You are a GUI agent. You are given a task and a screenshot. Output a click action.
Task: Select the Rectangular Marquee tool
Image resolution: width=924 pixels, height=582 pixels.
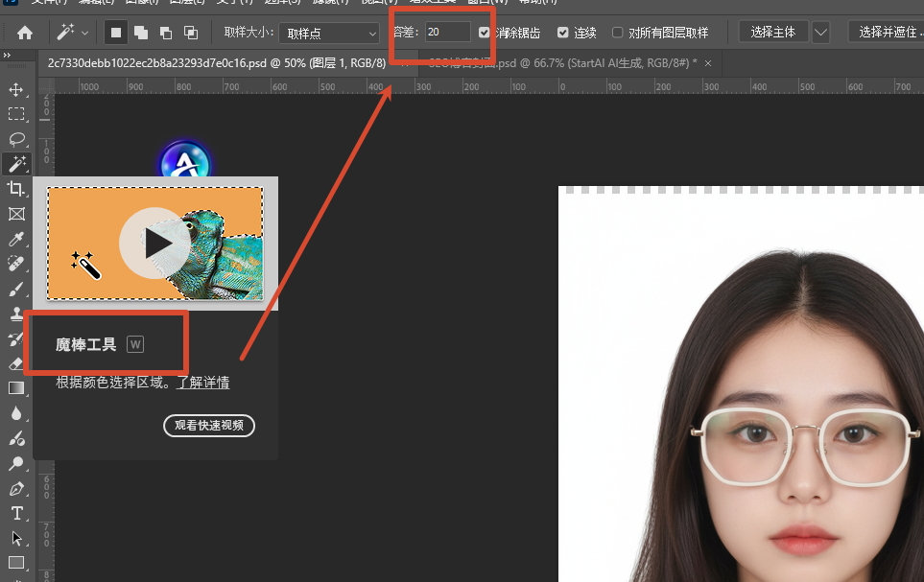(16, 114)
